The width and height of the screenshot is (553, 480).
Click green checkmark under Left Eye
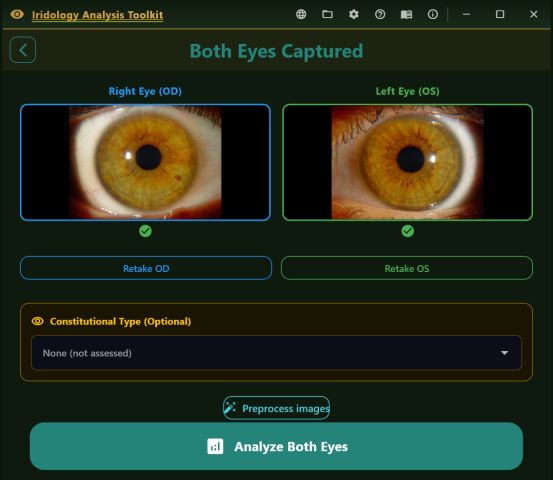(408, 231)
